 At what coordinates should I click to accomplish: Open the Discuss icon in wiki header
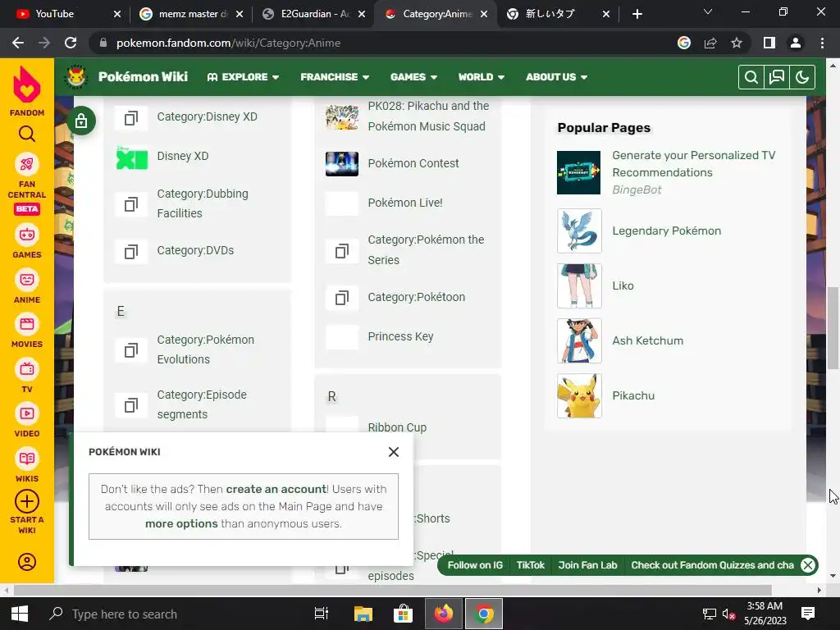[777, 77]
